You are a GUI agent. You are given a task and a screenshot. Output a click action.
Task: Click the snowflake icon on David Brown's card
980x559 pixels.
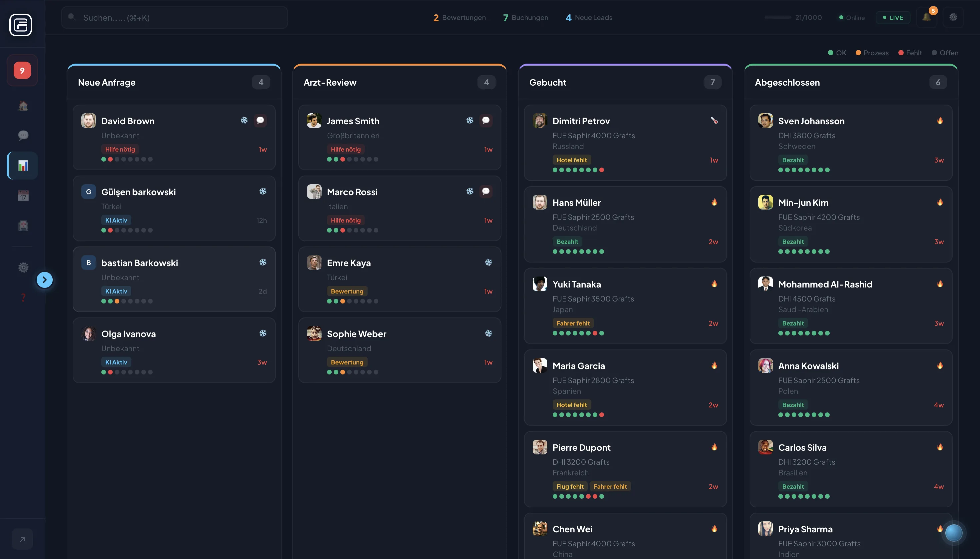(x=245, y=120)
